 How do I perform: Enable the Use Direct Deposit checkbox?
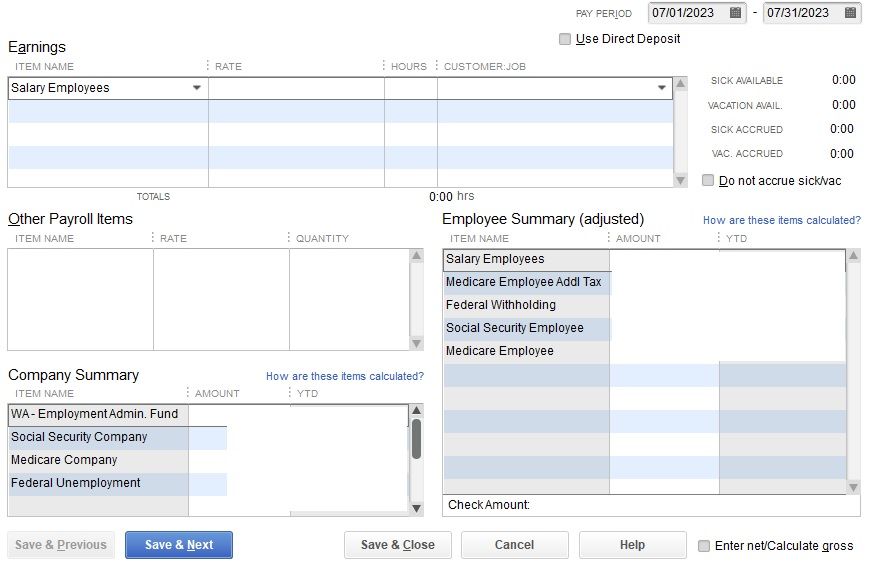pos(566,39)
